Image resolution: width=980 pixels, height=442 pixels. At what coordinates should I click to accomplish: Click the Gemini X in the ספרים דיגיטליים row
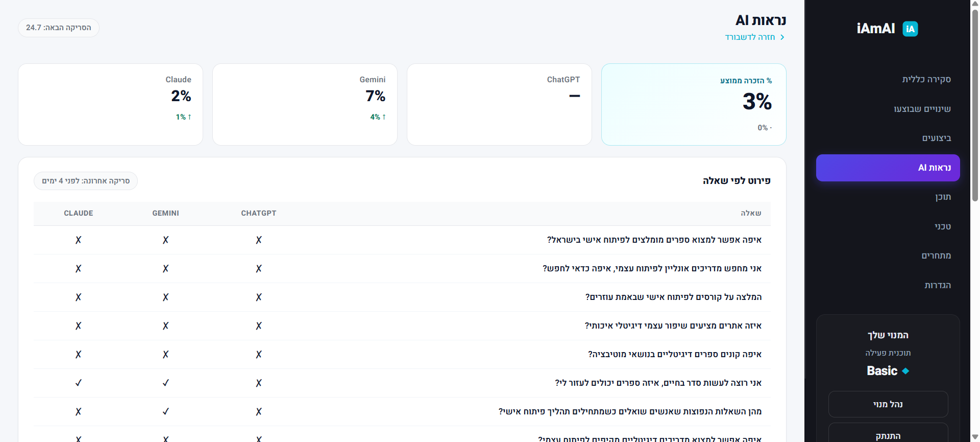[x=165, y=354]
